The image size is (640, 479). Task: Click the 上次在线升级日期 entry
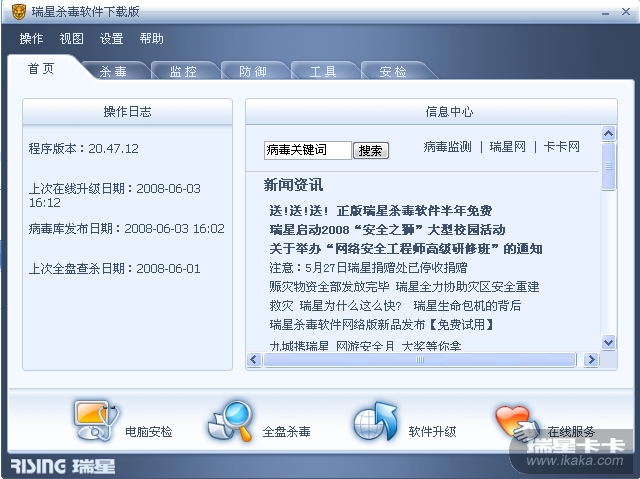tap(114, 195)
